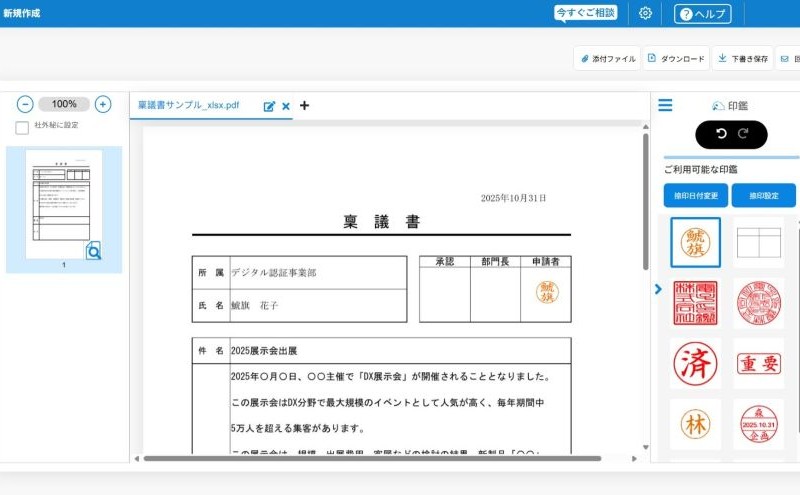Viewport: 800px width, 495px height.
Task: Click the ダウンロード button
Action: (676, 59)
